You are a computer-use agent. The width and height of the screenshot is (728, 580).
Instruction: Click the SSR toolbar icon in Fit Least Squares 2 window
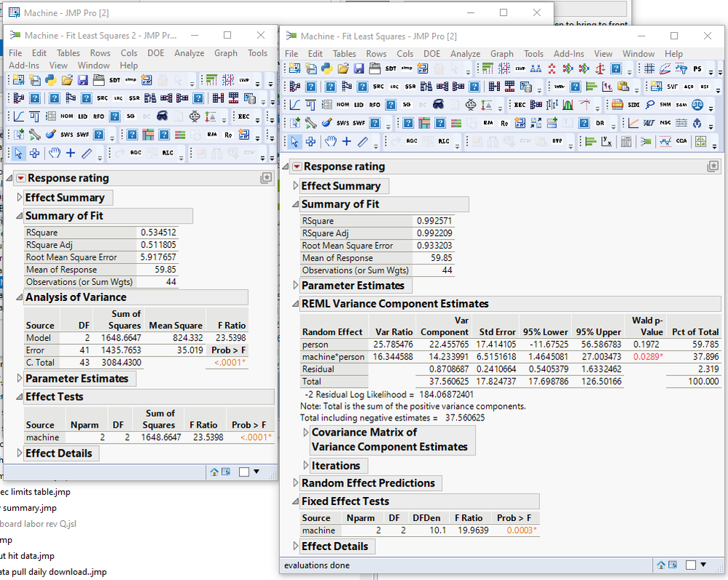pyautogui.click(x=133, y=98)
